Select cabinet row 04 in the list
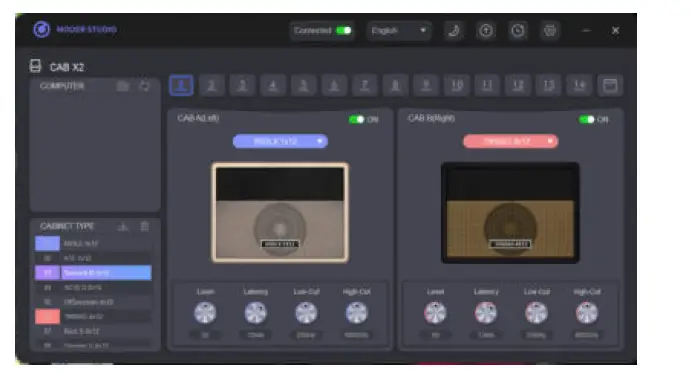Screen dimensions: 694x376 pyautogui.click(x=93, y=288)
